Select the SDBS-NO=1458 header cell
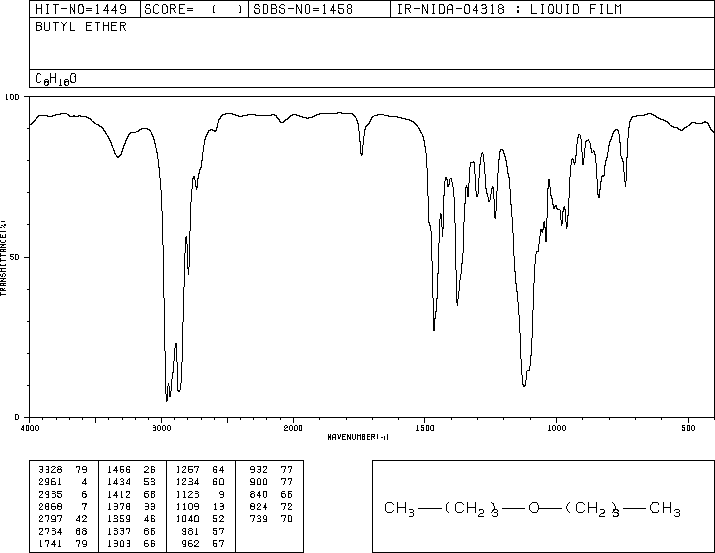The height and width of the screenshot is (553, 715). tap(300, 10)
